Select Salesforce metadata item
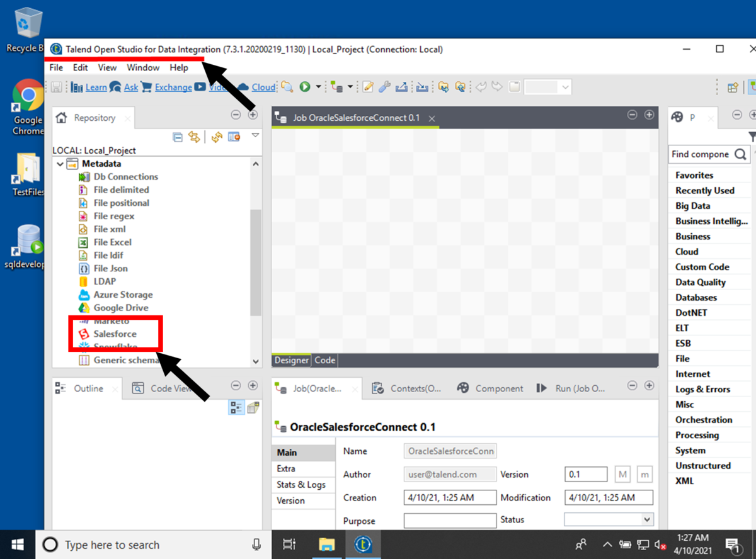756x559 pixels. tap(115, 334)
